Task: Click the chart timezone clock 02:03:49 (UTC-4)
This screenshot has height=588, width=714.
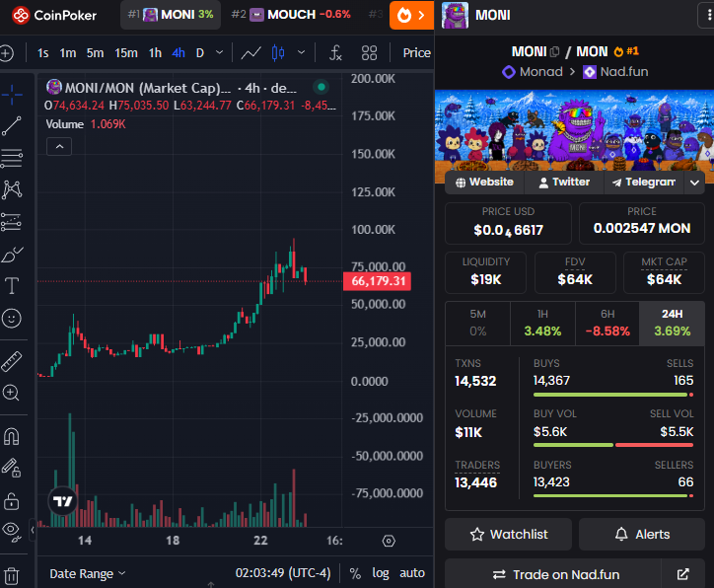Action: 283,573
